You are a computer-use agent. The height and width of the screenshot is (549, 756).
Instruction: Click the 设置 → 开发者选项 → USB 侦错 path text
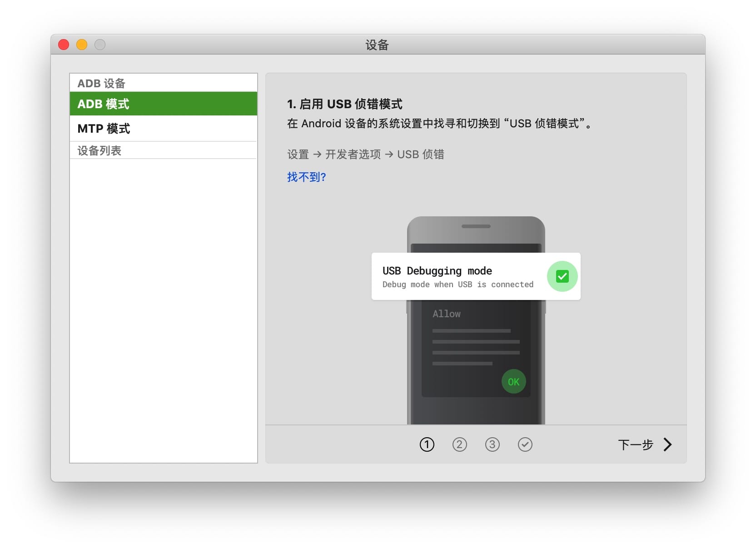[366, 155]
